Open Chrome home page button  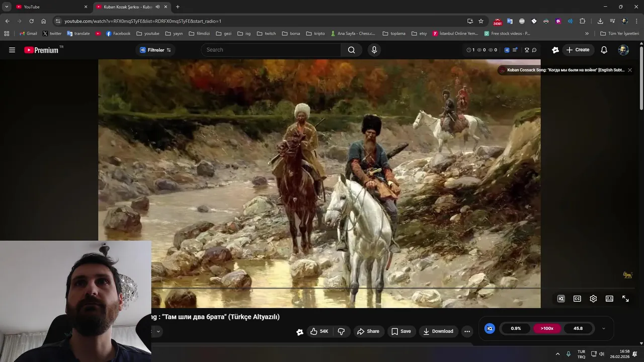43,21
